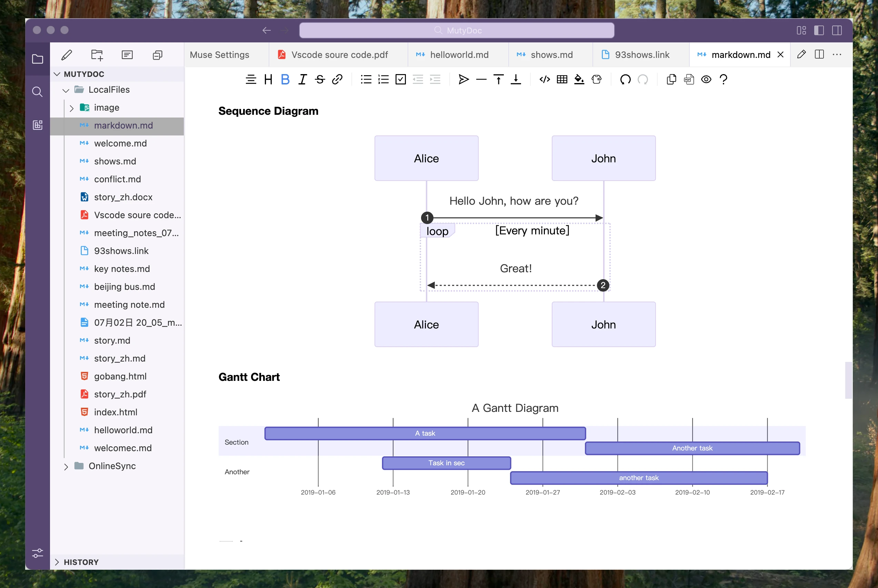Insert a code block icon
This screenshot has height=588, width=878.
(545, 80)
